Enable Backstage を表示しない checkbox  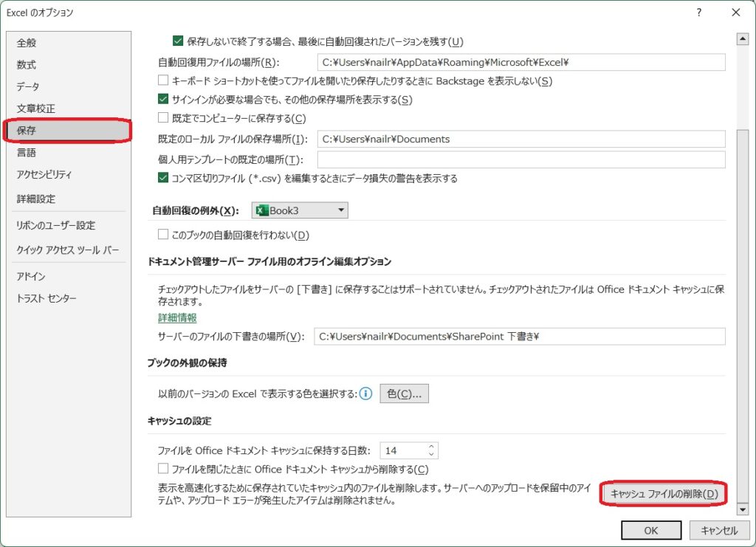click(x=163, y=80)
